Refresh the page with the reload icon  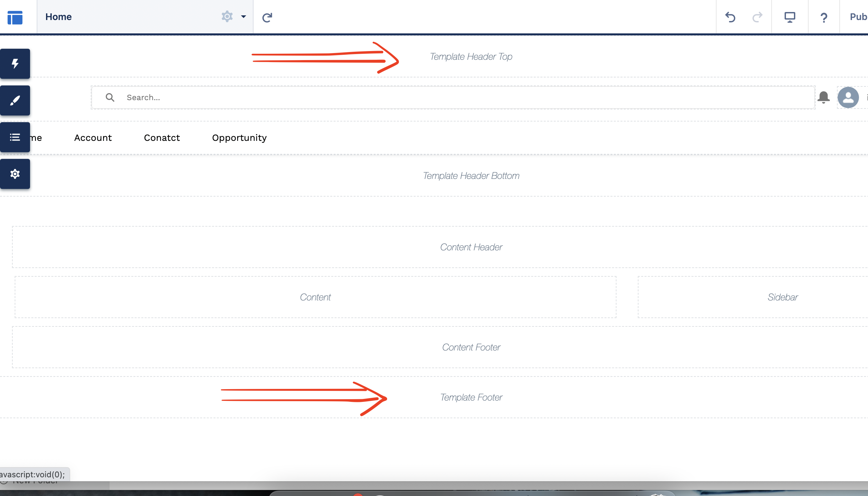tap(267, 17)
